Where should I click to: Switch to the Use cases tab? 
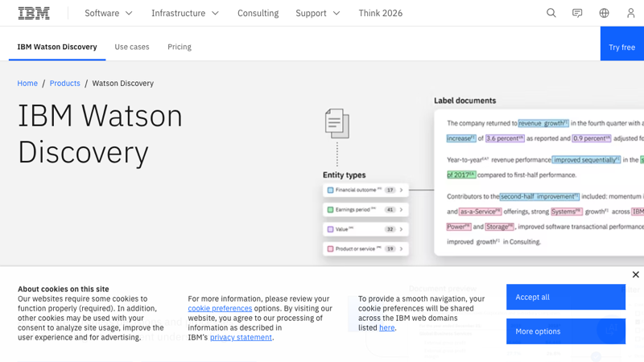tap(132, 47)
